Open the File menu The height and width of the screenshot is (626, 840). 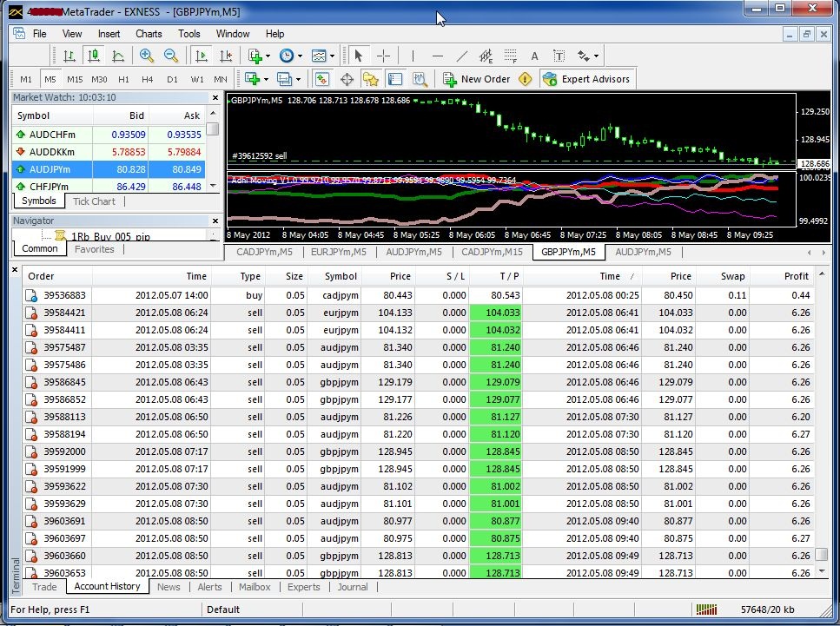(40, 34)
